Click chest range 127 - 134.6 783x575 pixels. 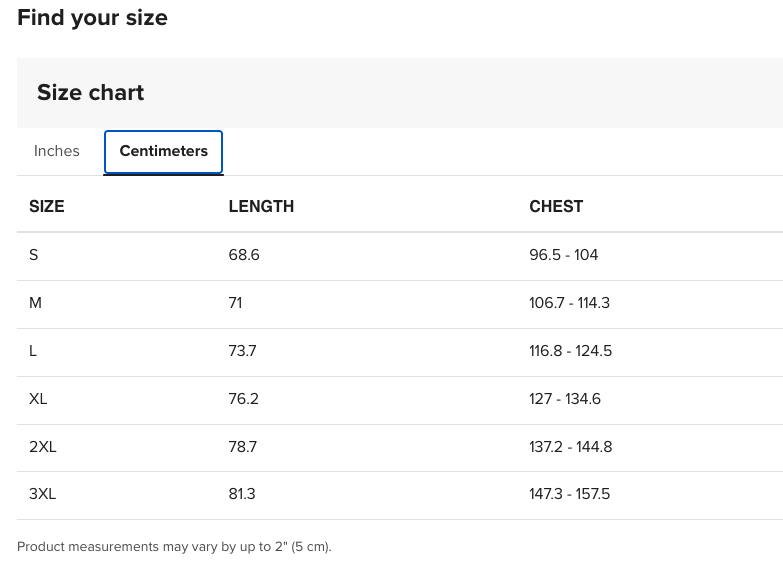coord(565,399)
